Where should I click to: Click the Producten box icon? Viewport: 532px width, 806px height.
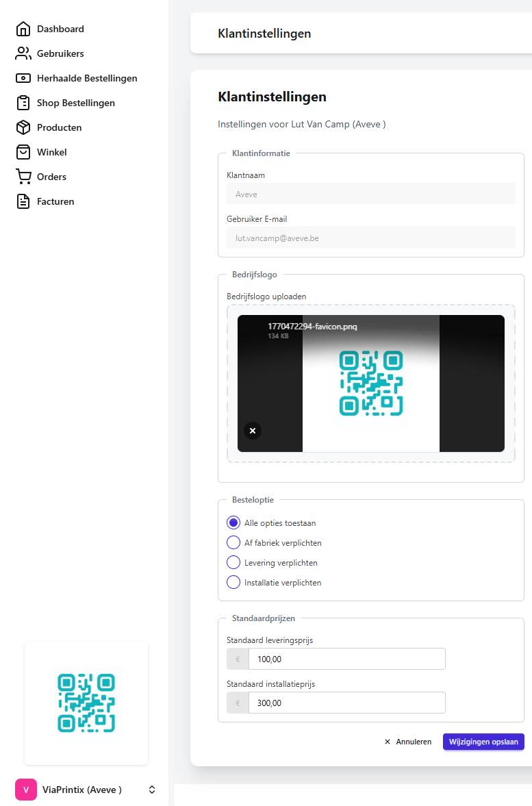tap(23, 127)
